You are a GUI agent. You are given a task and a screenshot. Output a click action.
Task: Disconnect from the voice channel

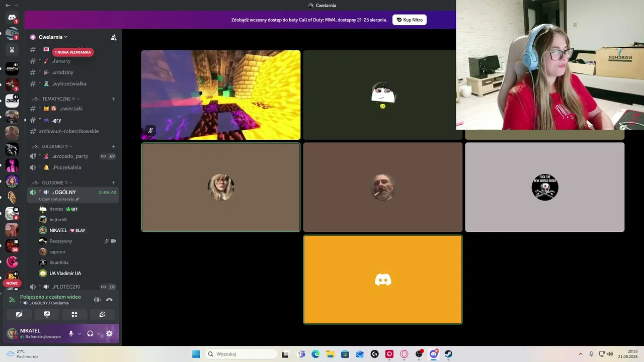click(x=109, y=300)
